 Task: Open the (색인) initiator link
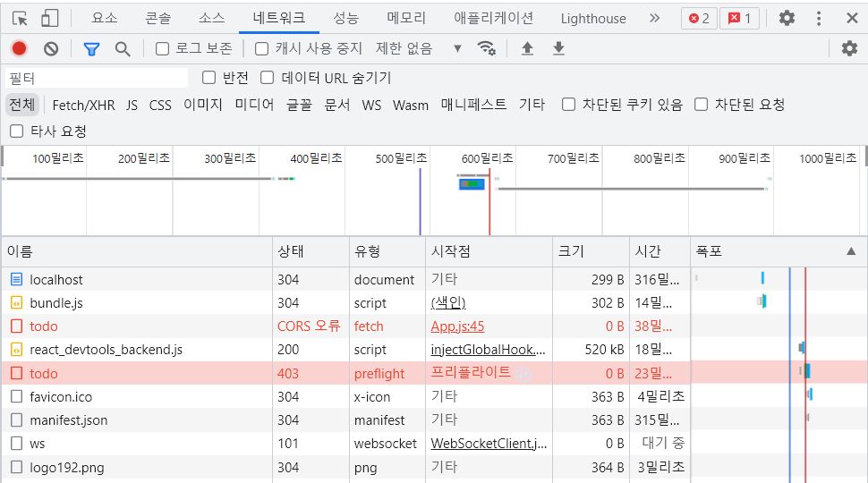[448, 302]
